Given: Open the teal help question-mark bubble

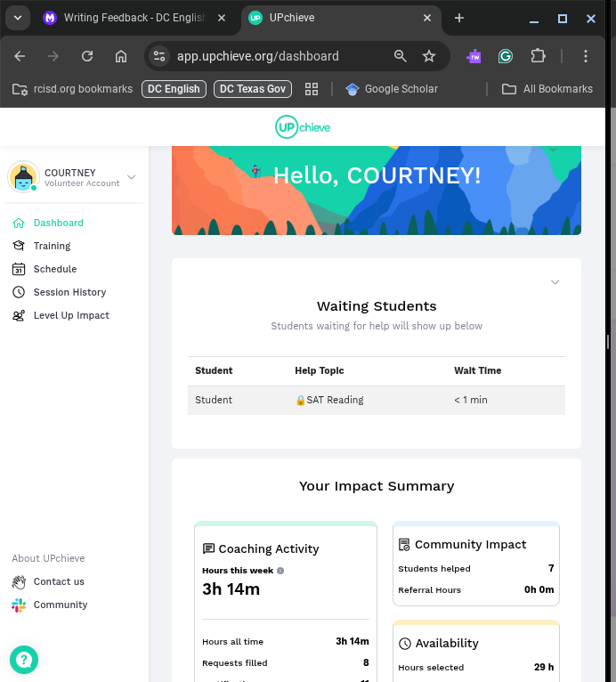Looking at the screenshot, I should click(x=24, y=660).
